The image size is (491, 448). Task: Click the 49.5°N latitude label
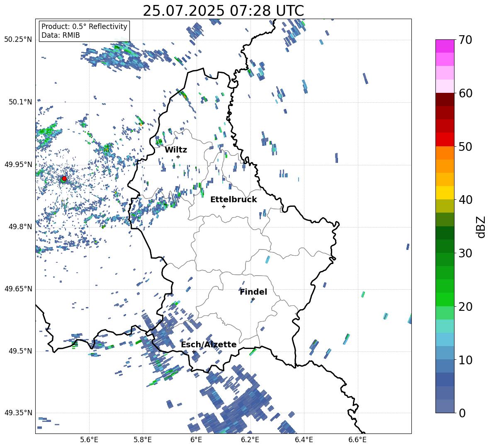pyautogui.click(x=20, y=351)
